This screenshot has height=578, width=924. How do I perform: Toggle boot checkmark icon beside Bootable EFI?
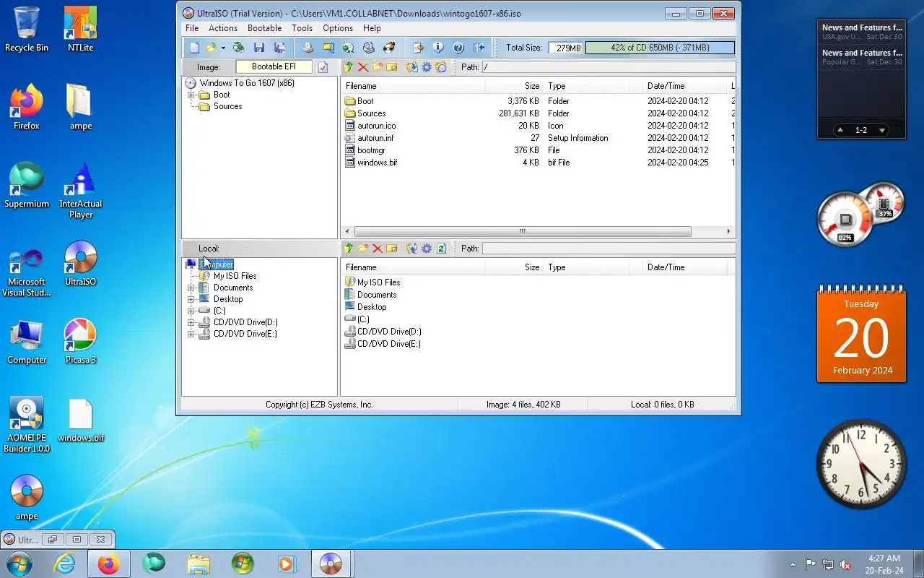(323, 67)
